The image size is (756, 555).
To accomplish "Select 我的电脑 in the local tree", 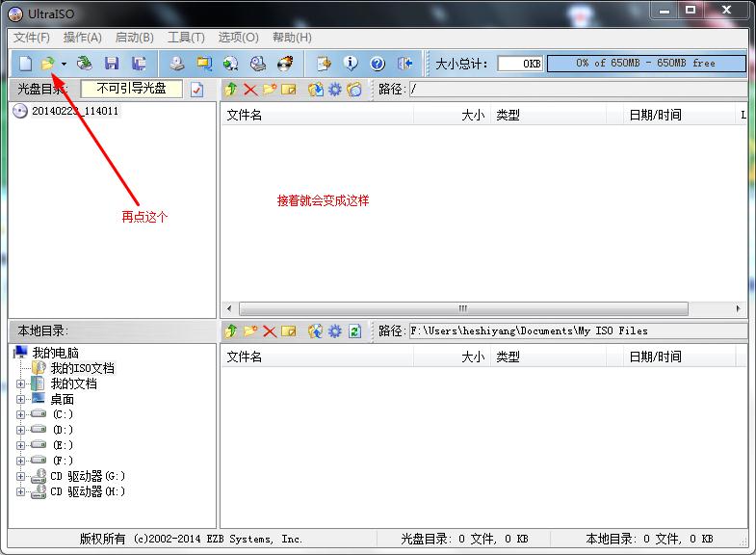I will point(55,353).
